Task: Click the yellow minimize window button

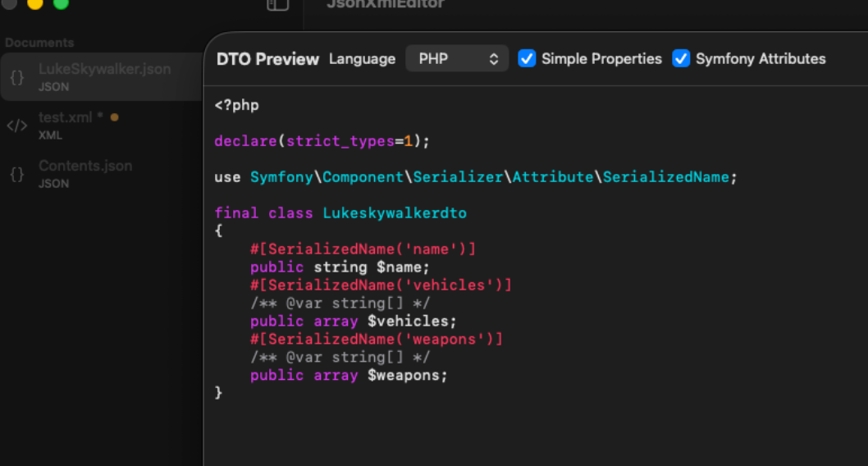Action: coord(35,3)
